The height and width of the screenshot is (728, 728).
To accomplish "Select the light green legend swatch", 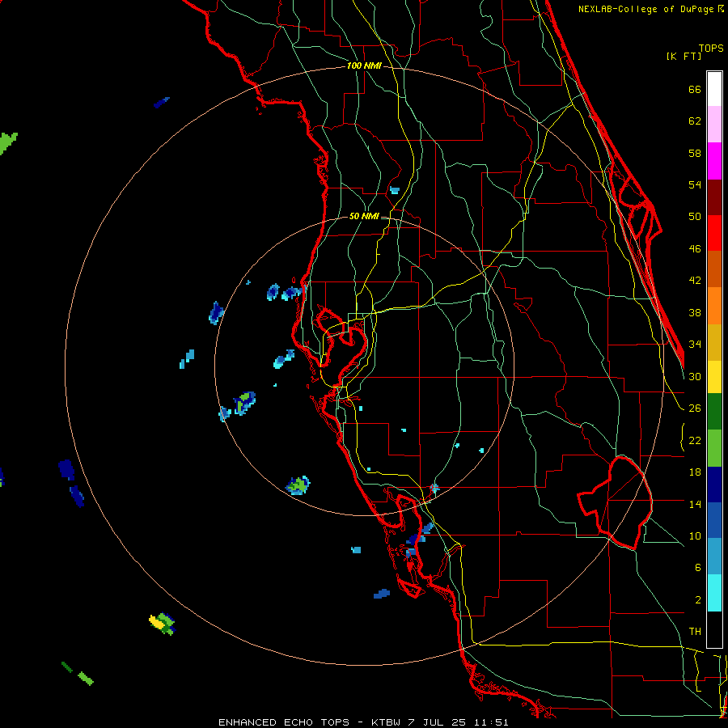I will pos(714,448).
